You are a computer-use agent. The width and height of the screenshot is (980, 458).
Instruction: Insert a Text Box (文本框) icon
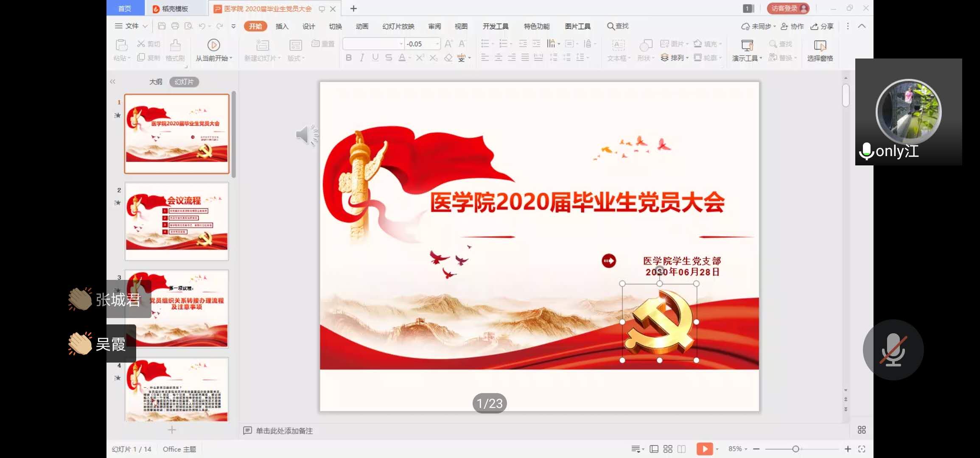coord(619,45)
